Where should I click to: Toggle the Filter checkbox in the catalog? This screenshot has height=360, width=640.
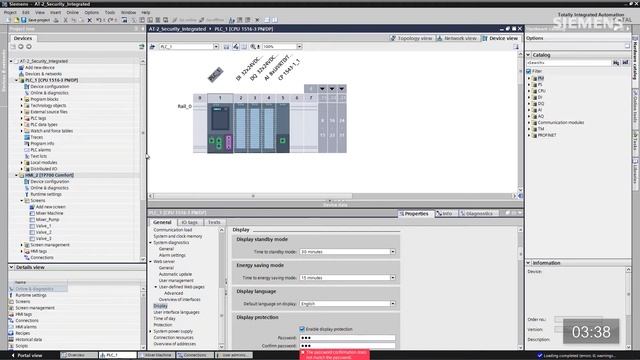pyautogui.click(x=529, y=71)
